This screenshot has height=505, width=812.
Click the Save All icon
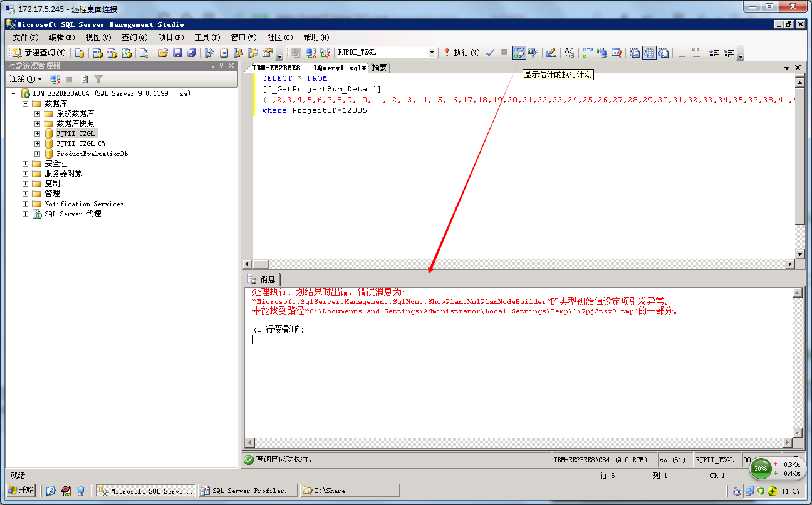point(192,53)
